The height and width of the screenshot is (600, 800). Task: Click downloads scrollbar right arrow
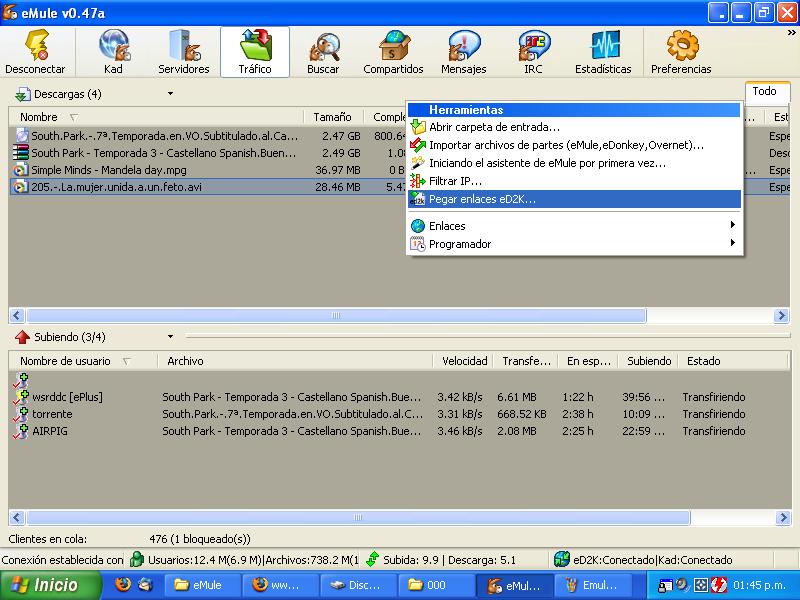coord(781,315)
